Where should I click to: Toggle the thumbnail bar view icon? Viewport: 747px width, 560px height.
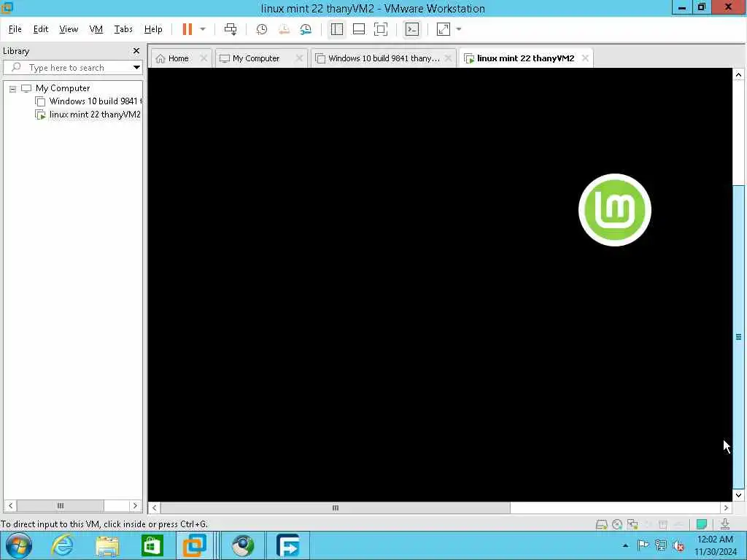tap(359, 29)
